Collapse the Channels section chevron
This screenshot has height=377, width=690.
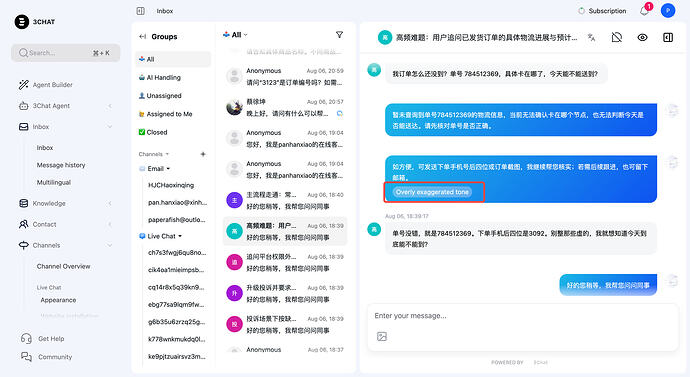pyautogui.click(x=110, y=245)
